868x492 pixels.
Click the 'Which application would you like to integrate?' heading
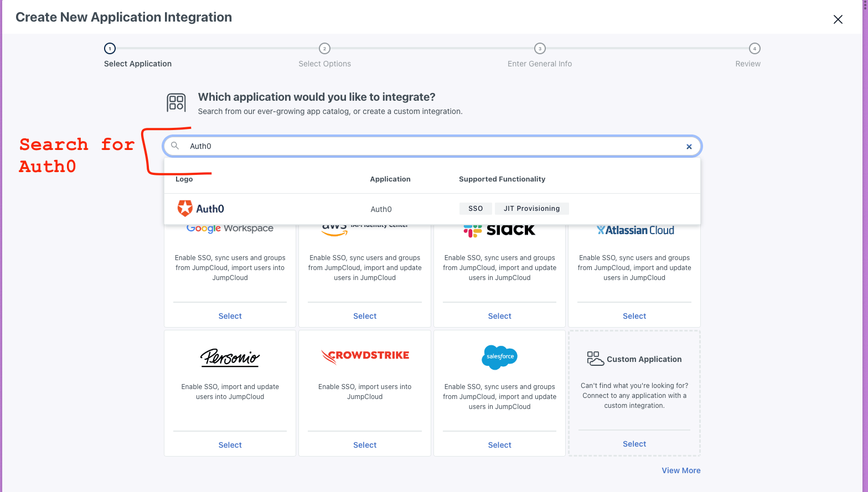(x=317, y=97)
